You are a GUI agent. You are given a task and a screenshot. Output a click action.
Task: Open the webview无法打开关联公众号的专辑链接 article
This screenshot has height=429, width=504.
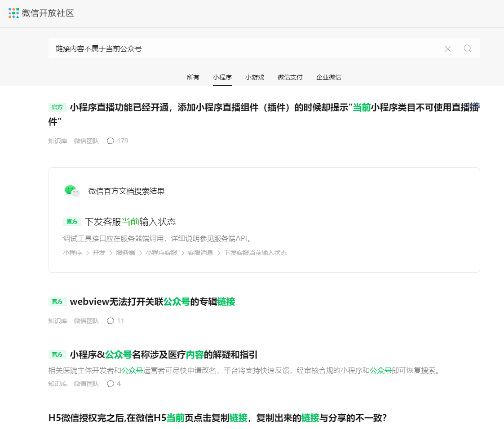coord(152,302)
